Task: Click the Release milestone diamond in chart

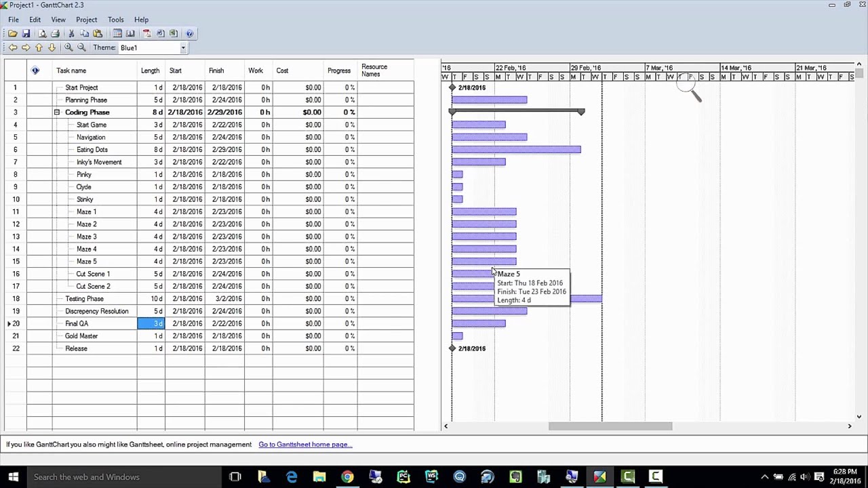Action: coord(452,348)
